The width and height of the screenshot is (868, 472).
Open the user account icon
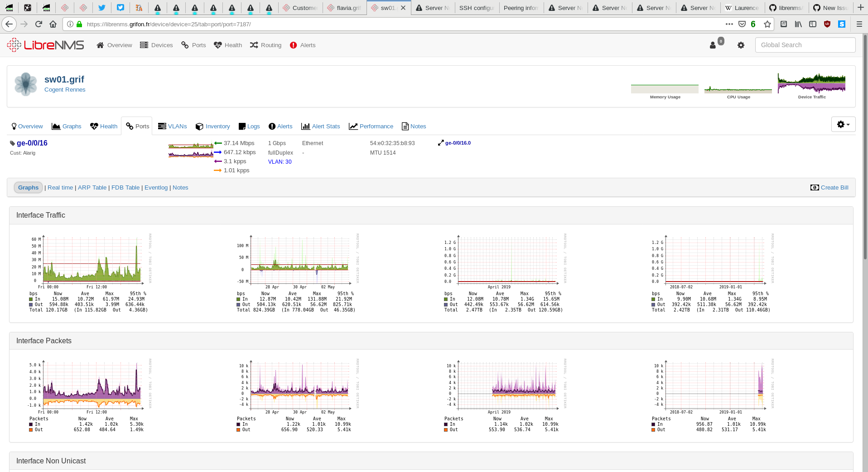click(x=713, y=45)
